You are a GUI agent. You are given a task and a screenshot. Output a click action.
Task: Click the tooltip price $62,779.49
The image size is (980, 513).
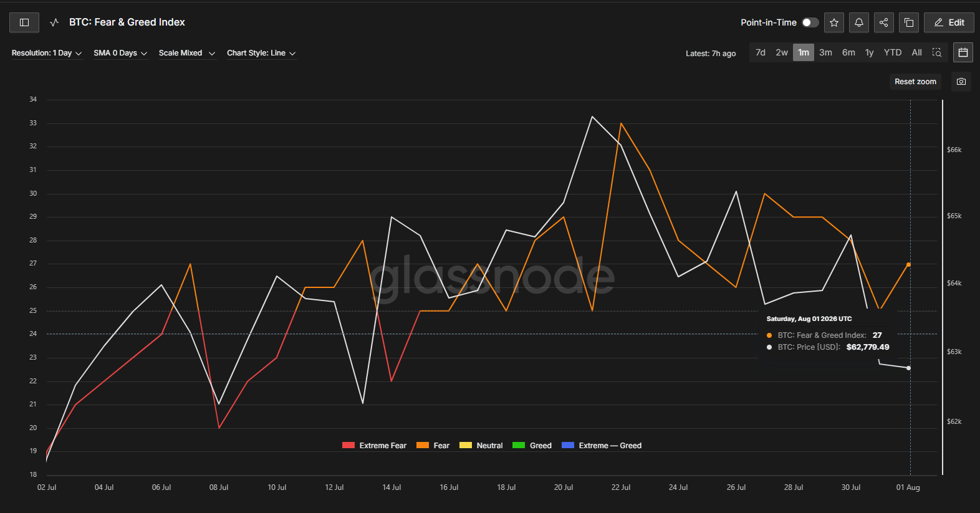click(868, 347)
